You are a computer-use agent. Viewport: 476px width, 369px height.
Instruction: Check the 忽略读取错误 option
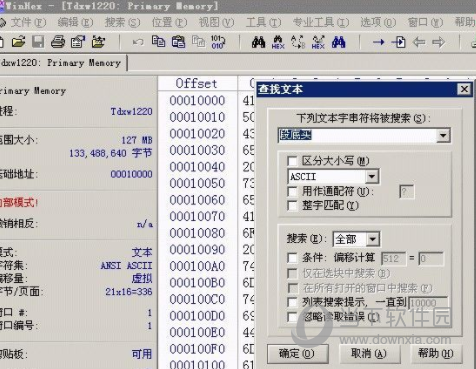tap(292, 316)
